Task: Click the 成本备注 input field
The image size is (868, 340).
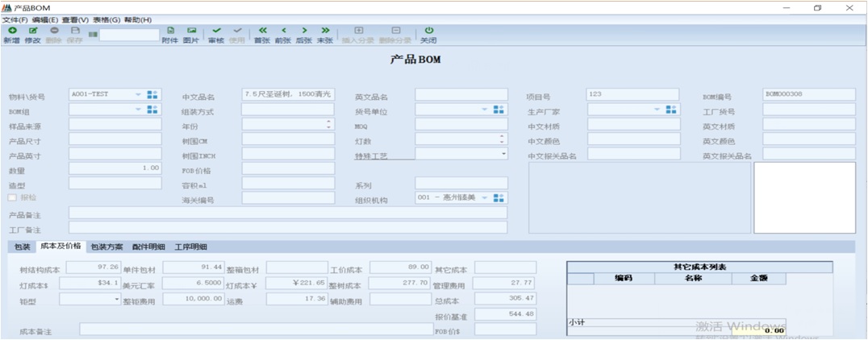Action: point(257,330)
